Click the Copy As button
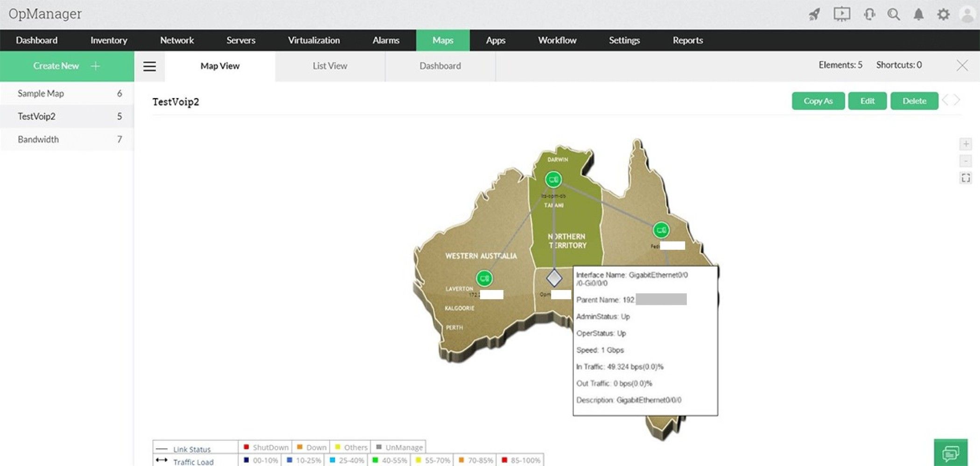Screen dimensions: 980x466 pos(818,101)
